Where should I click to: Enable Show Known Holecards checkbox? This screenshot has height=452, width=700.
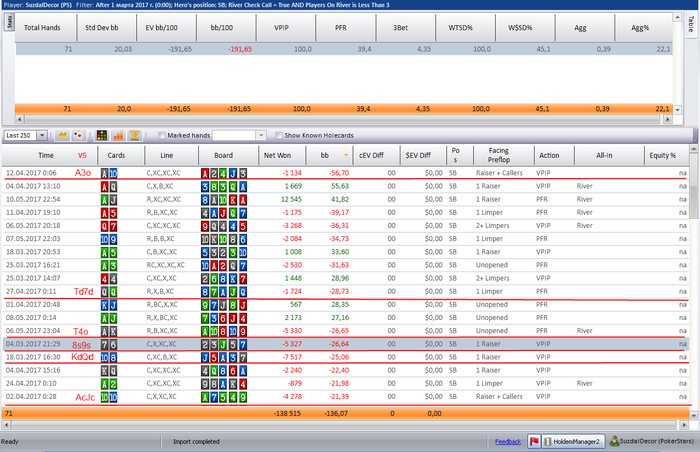point(279,135)
